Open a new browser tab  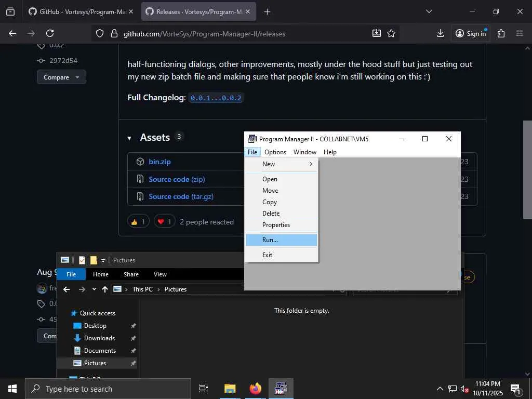click(x=267, y=12)
